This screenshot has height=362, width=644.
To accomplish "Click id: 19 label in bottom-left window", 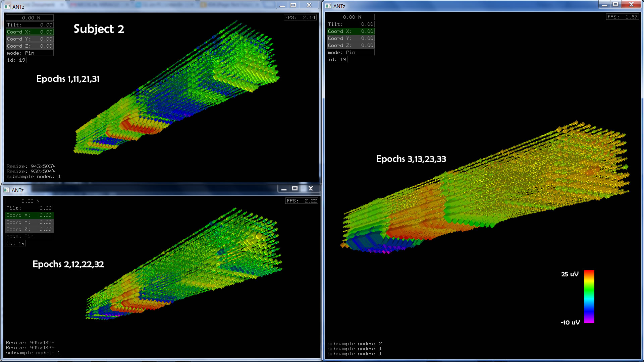I will (x=15, y=243).
